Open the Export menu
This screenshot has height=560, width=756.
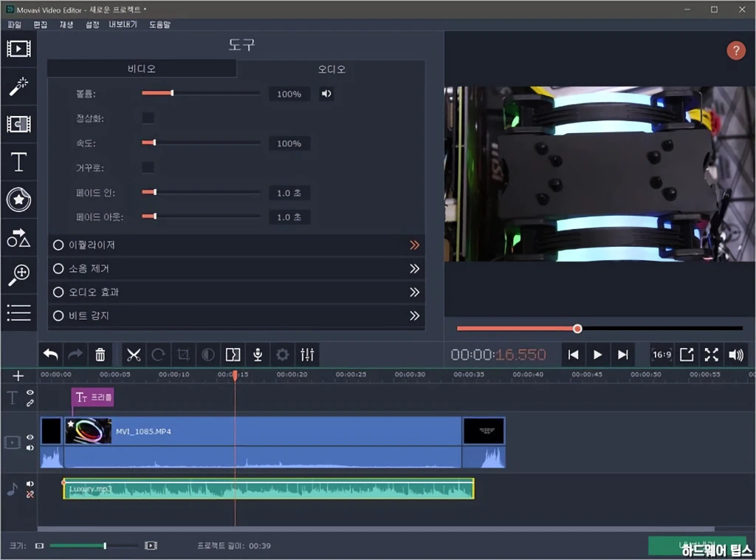[x=123, y=24]
